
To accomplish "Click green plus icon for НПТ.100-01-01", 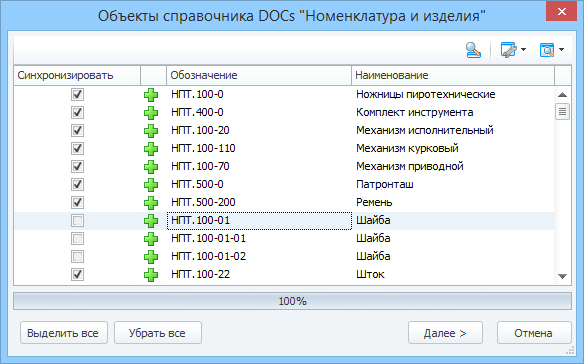I will pyautogui.click(x=151, y=239).
